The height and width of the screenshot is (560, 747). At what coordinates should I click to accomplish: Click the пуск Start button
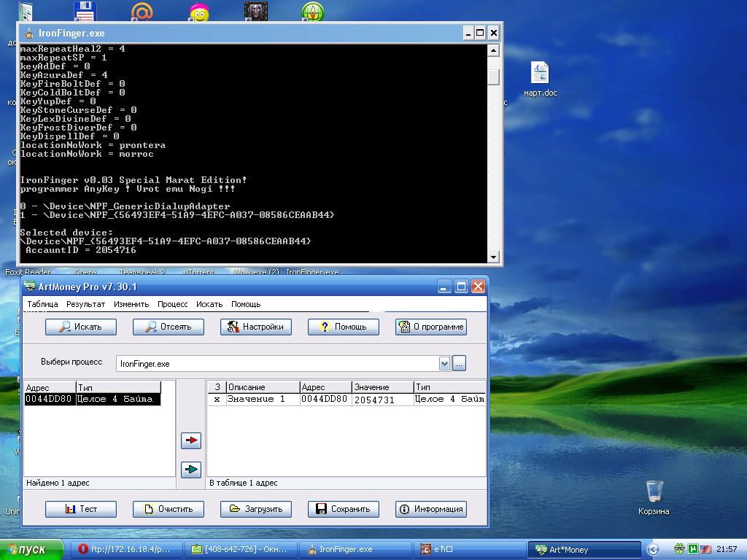coord(31,550)
